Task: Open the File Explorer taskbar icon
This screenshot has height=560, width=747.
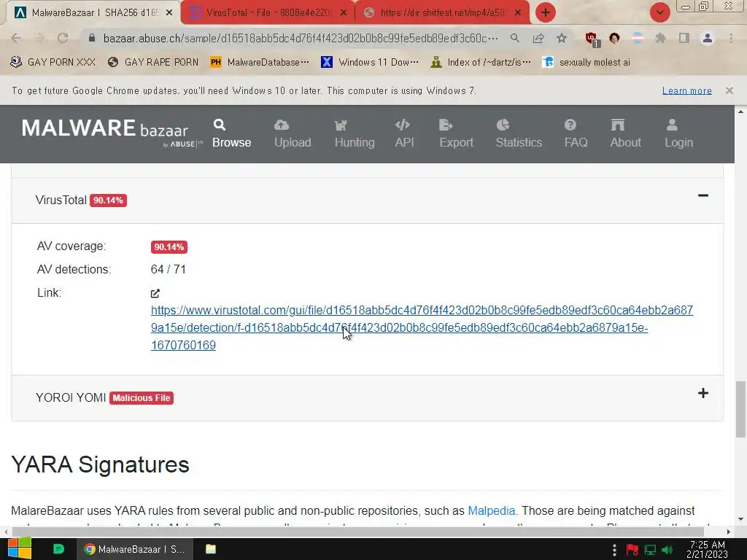Action: pyautogui.click(x=211, y=549)
